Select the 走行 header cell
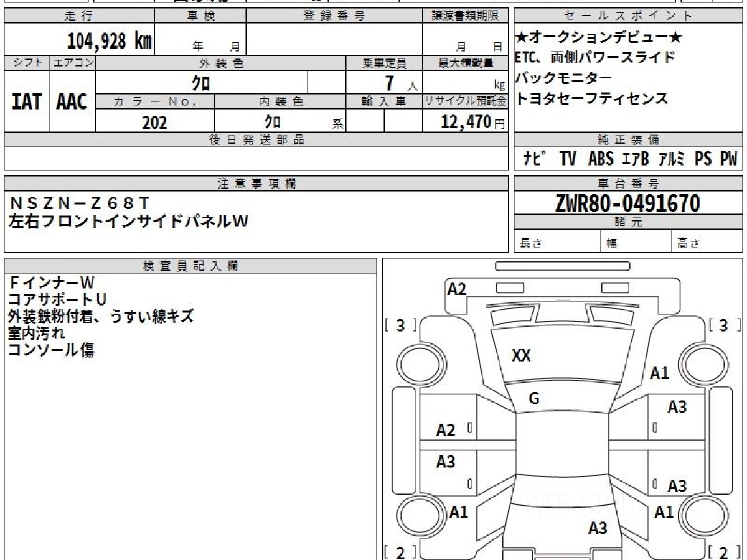Viewport: 747px width, 560px height. (79, 16)
